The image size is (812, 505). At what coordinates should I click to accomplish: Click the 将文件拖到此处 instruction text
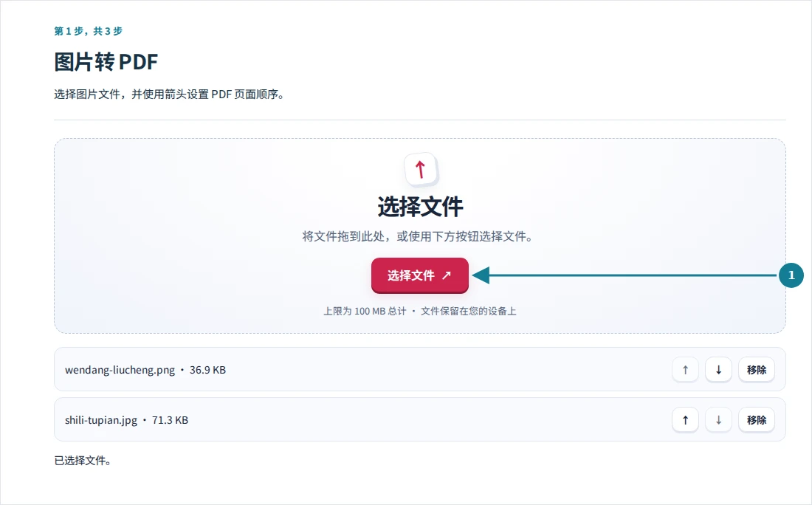pyautogui.click(x=417, y=237)
